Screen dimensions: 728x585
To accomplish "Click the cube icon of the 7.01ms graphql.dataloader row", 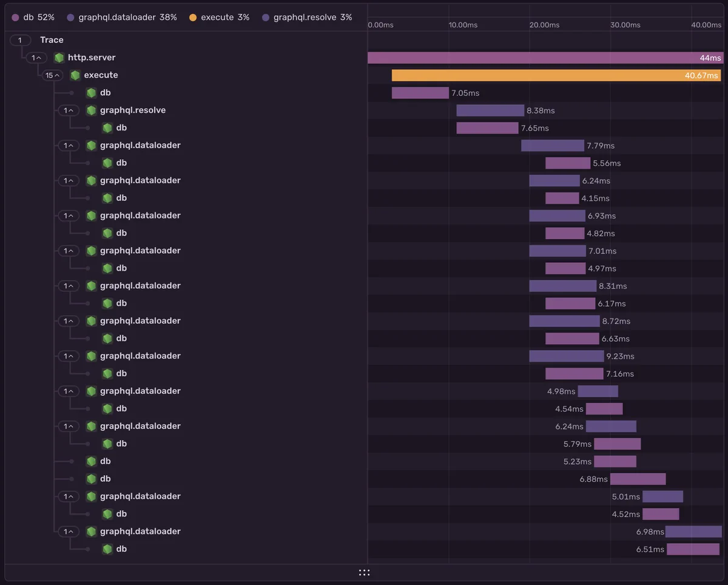I will click(x=92, y=251).
